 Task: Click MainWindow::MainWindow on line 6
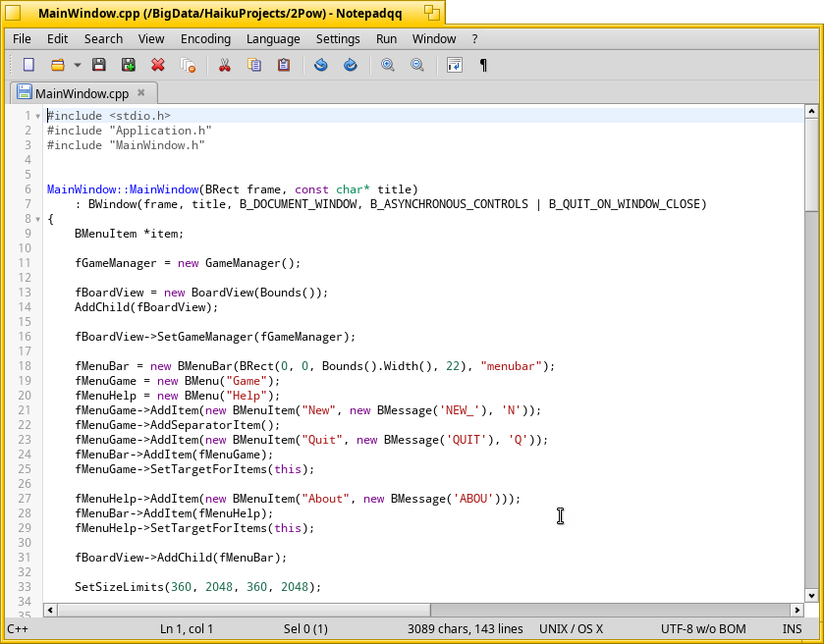click(x=123, y=189)
